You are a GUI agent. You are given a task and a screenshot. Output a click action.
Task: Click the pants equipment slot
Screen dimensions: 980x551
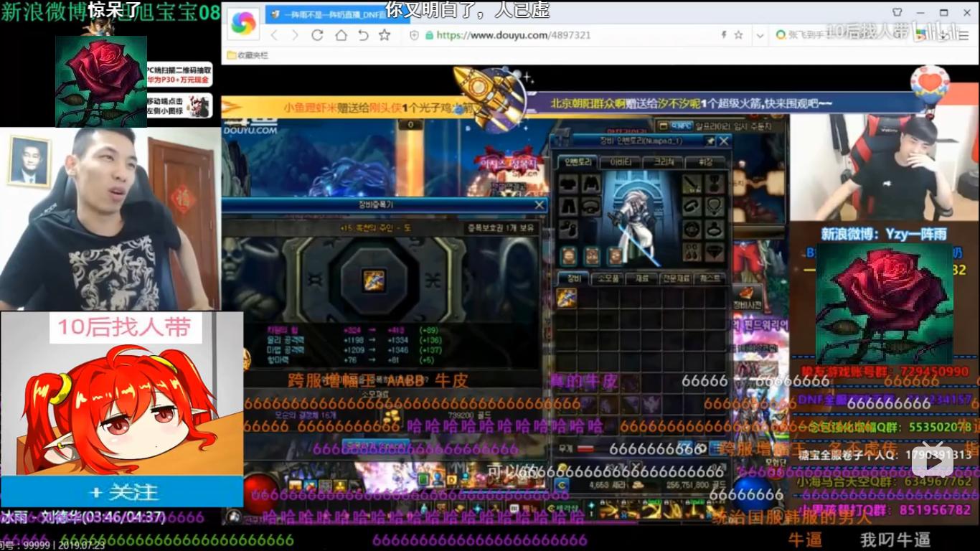(x=568, y=207)
